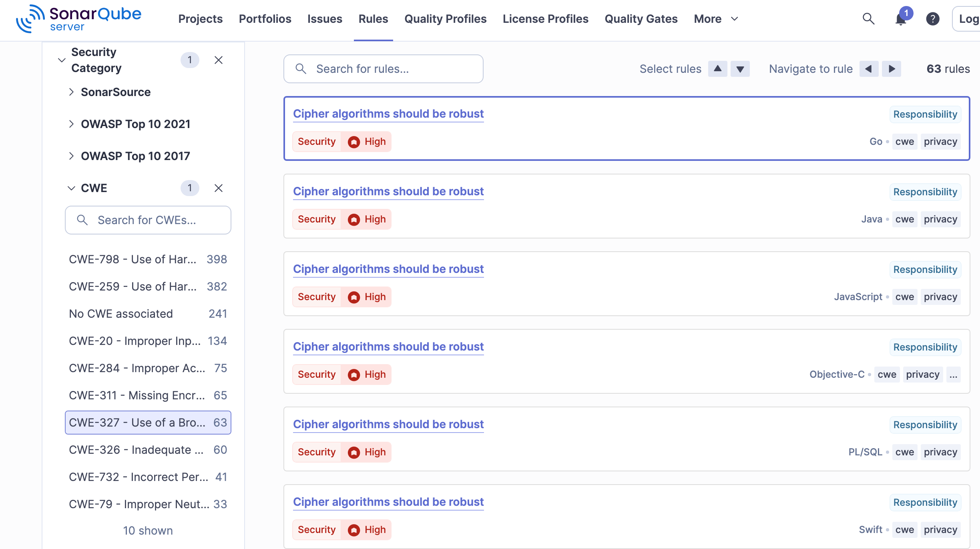The height and width of the screenshot is (549, 980).
Task: Open the notifications bell icon
Action: pos(901,19)
